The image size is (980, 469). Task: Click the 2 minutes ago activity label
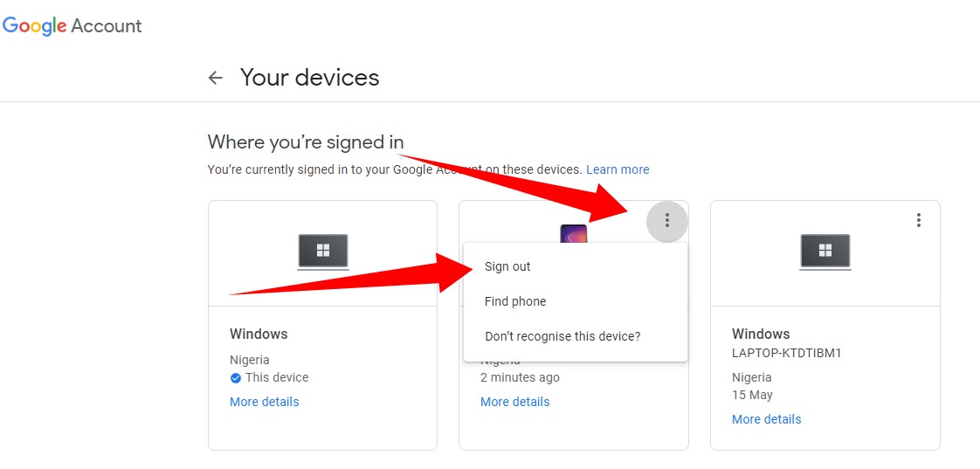point(520,377)
